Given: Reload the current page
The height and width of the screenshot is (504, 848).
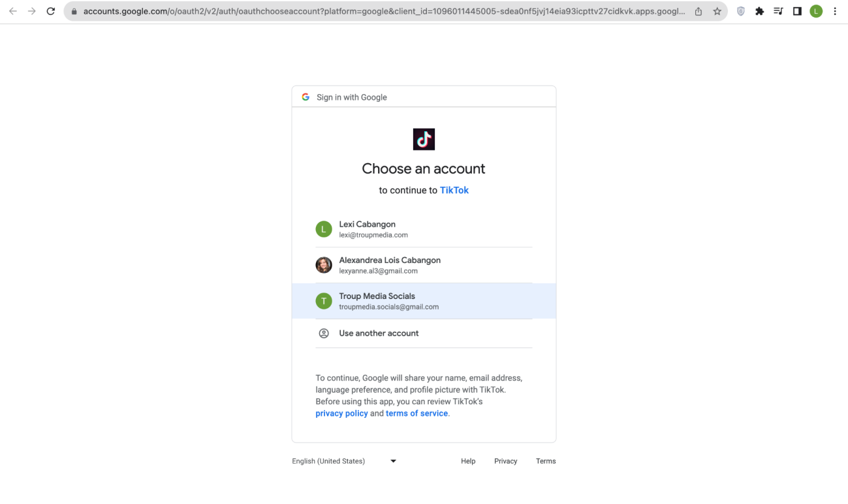Looking at the screenshot, I should pos(50,11).
